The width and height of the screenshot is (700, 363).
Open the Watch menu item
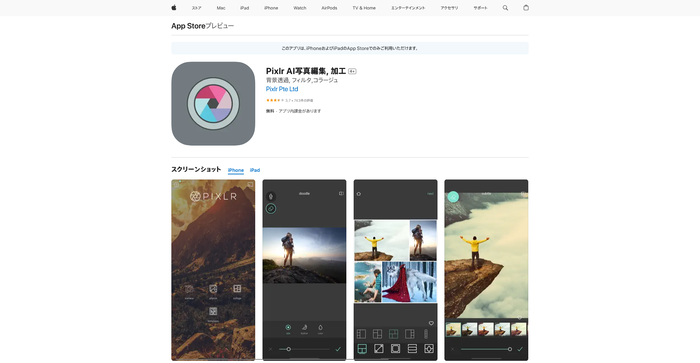[x=300, y=8]
